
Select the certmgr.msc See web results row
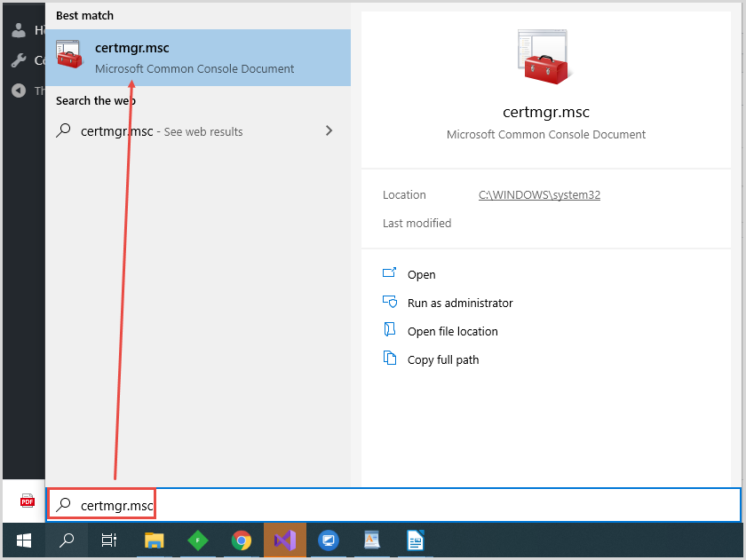tap(198, 131)
